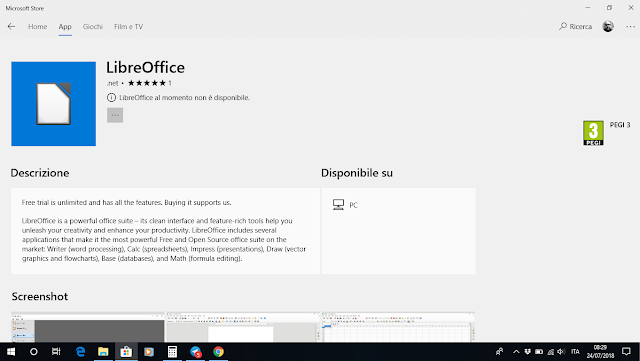Screen dimensions: 640x361
Task: Open the media player taskbar icon
Action: [149, 352]
